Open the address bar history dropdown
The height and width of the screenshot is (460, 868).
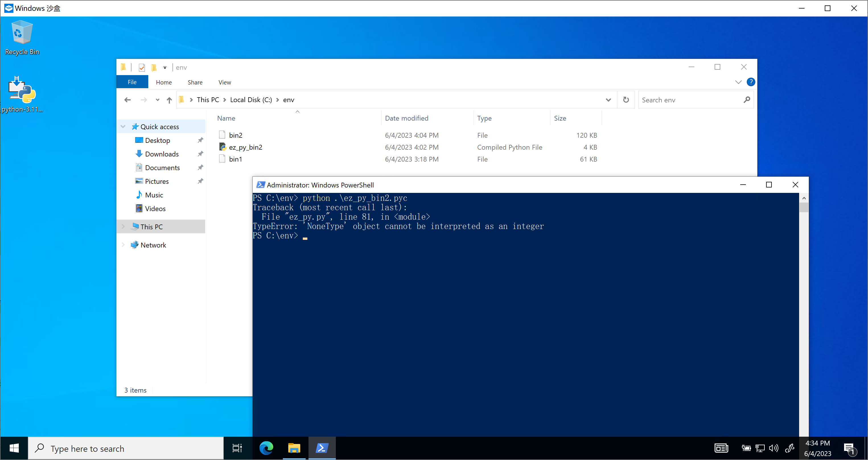point(608,100)
